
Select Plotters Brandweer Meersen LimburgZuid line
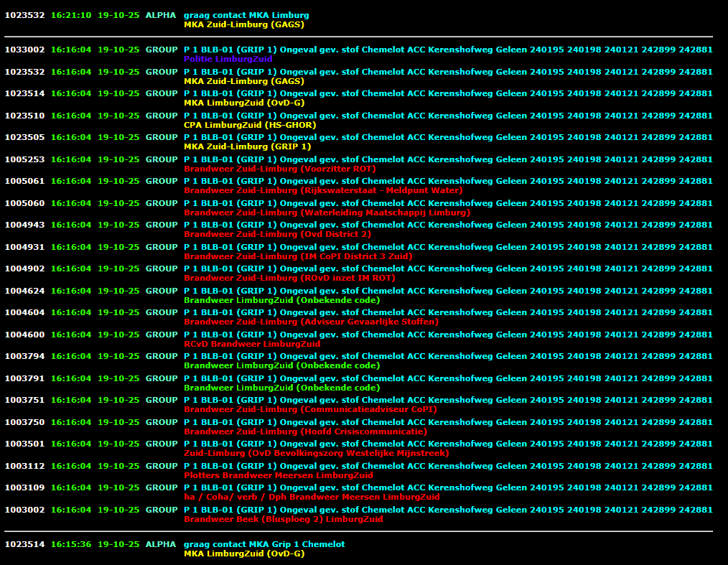tap(279, 475)
